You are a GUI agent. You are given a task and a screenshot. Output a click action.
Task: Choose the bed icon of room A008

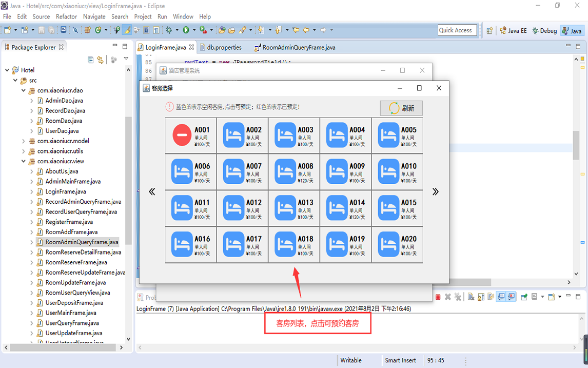coord(285,171)
